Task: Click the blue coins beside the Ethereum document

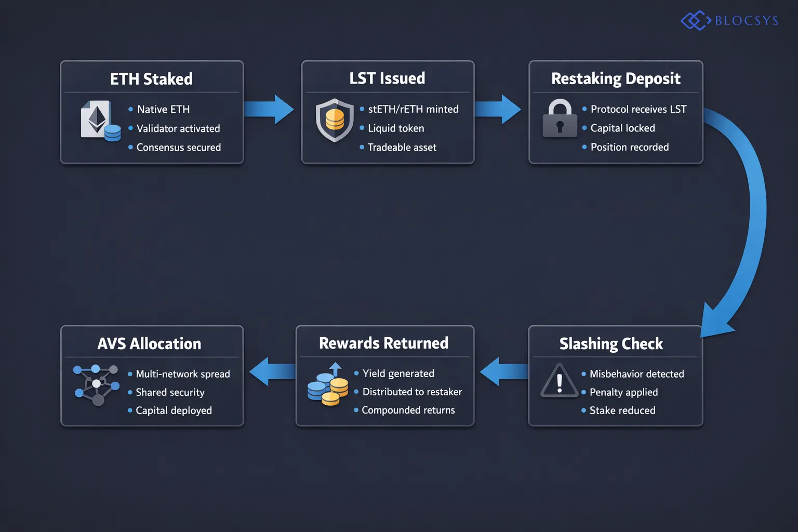Action: tap(113, 134)
